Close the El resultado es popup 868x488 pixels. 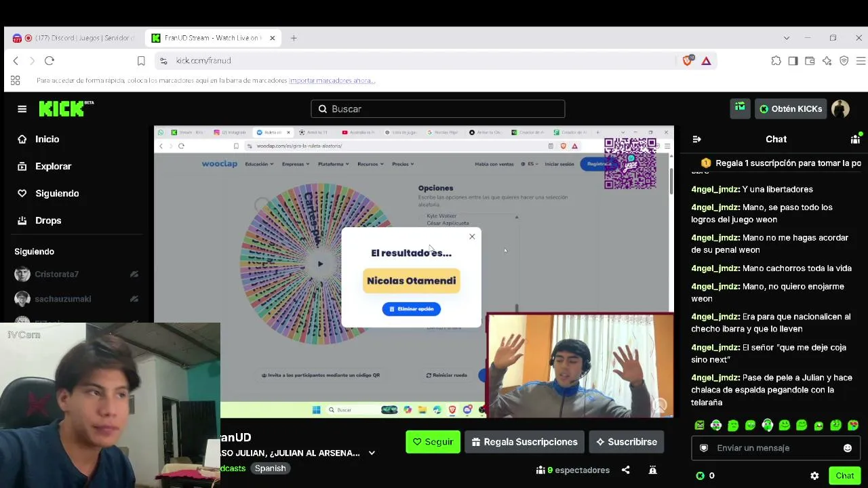472,237
